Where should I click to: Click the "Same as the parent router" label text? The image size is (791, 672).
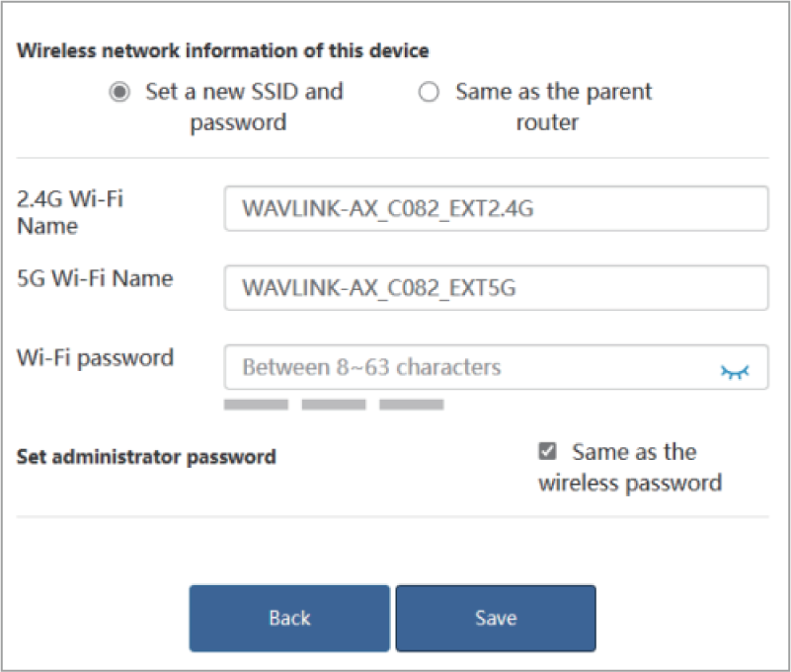click(x=553, y=107)
